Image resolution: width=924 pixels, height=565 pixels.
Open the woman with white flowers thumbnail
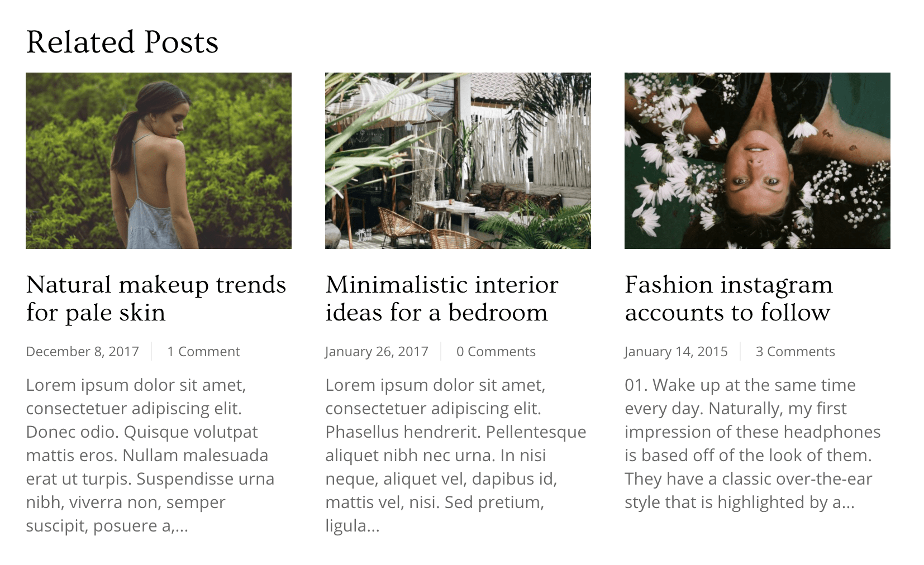(x=758, y=161)
